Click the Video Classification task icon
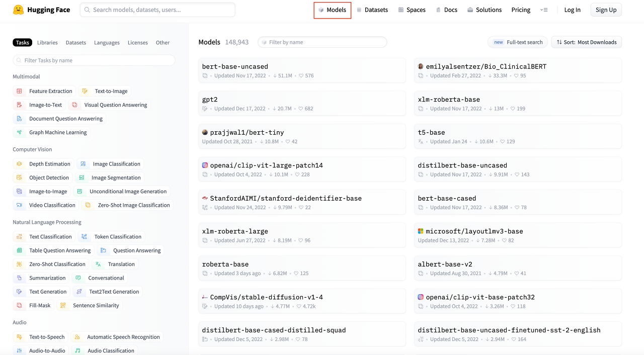The width and height of the screenshot is (644, 355). click(x=19, y=205)
